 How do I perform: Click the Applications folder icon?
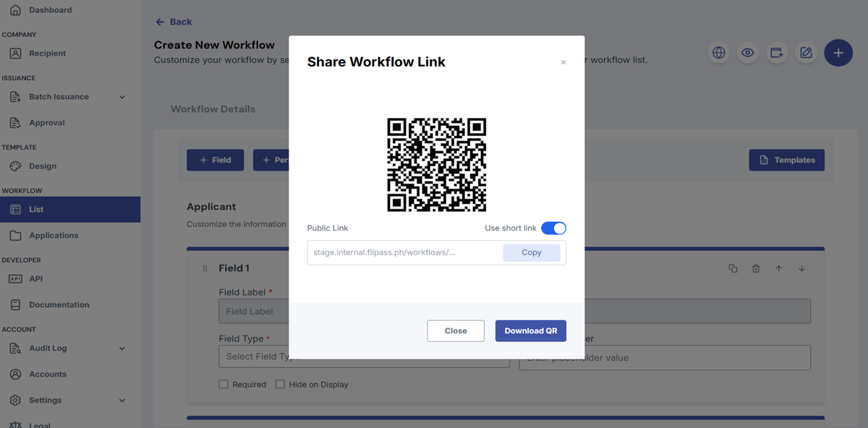coord(15,236)
